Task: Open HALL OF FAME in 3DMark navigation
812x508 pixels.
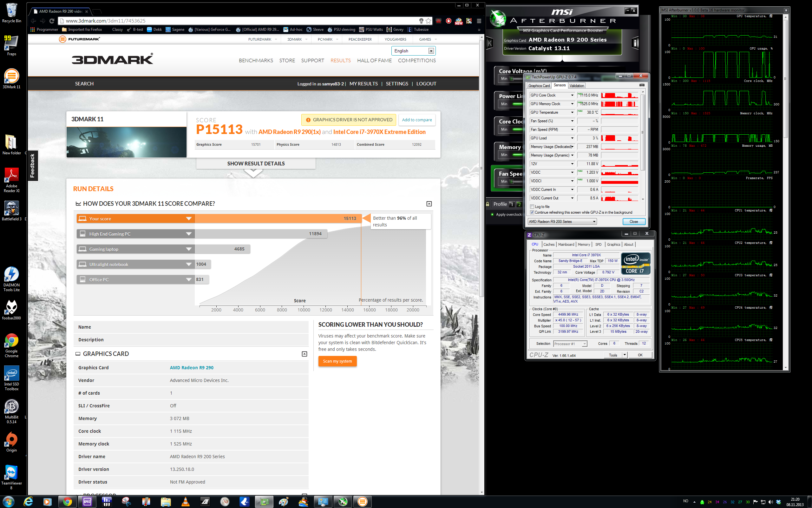Action: 374,60
